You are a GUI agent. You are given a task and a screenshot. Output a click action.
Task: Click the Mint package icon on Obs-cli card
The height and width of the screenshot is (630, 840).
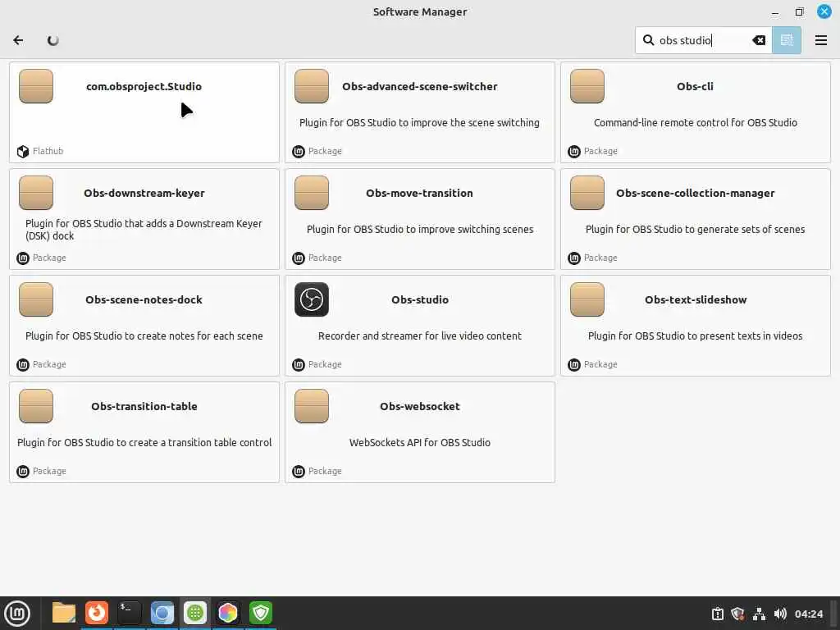(x=573, y=152)
